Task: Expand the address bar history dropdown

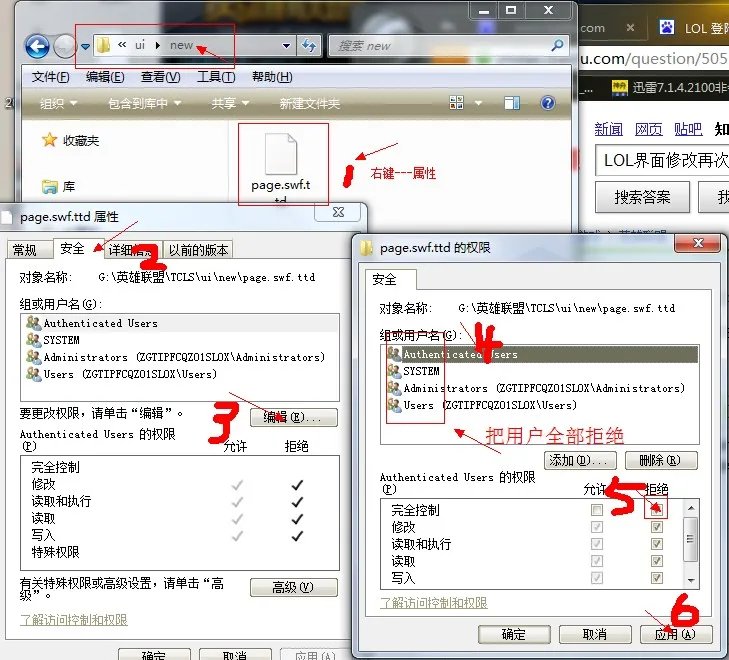Action: tap(286, 46)
